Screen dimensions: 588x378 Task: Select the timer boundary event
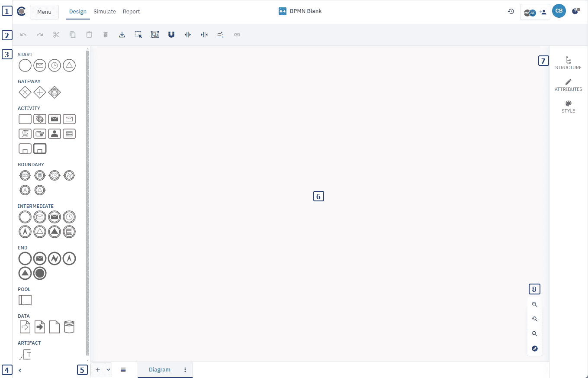point(55,175)
